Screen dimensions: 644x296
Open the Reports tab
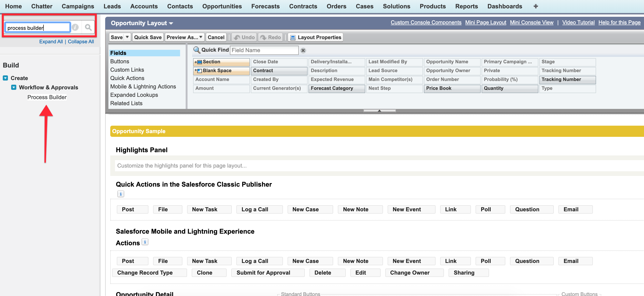click(466, 6)
